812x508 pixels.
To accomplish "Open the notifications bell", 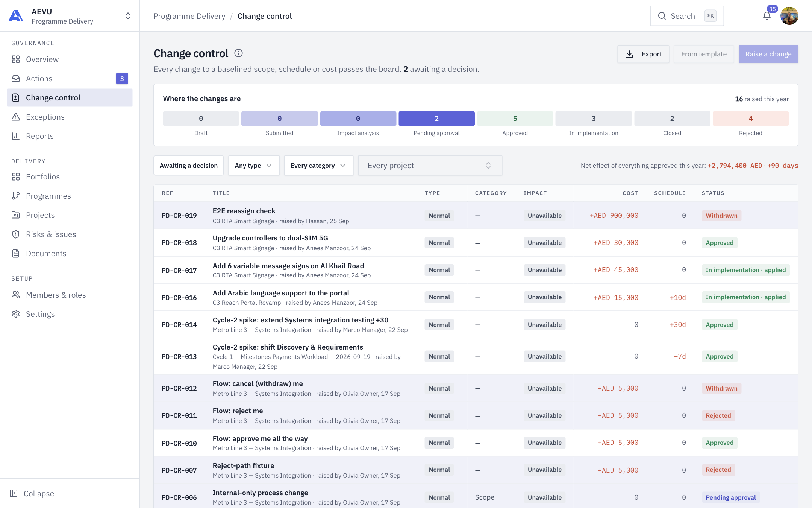I will click(767, 16).
